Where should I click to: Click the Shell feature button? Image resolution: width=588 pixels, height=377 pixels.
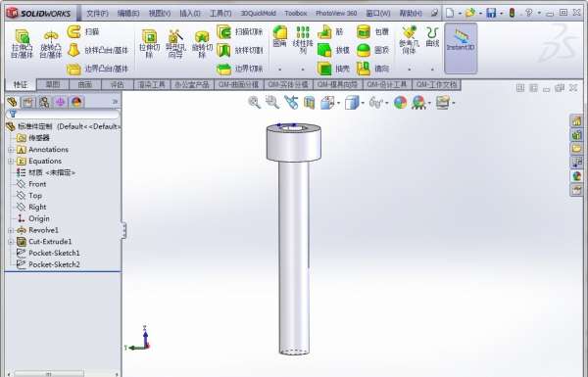point(334,69)
